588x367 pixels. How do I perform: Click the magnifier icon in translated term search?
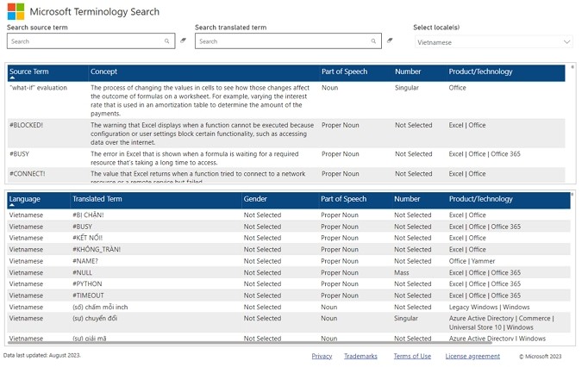[373, 41]
